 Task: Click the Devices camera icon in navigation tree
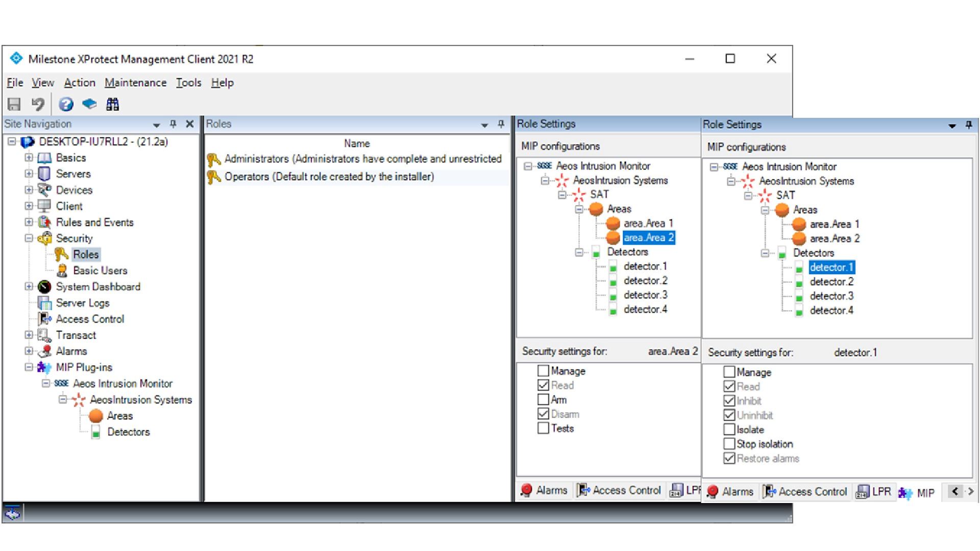pyautogui.click(x=45, y=190)
